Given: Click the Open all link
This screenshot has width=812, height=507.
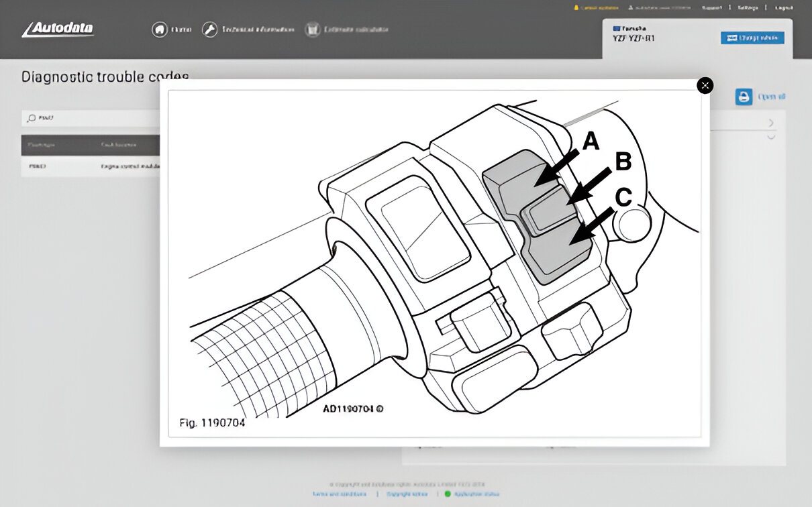Looking at the screenshot, I should point(771,97).
